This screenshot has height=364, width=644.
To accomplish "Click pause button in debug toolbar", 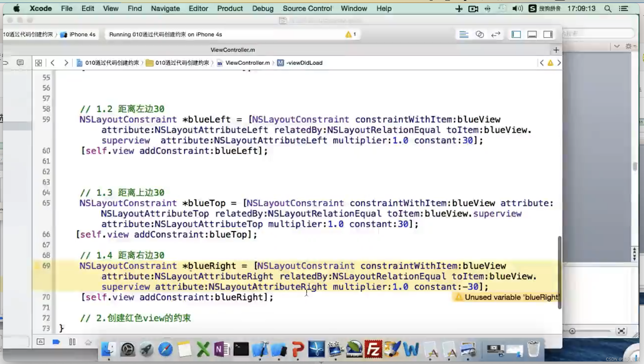I will [x=72, y=341].
